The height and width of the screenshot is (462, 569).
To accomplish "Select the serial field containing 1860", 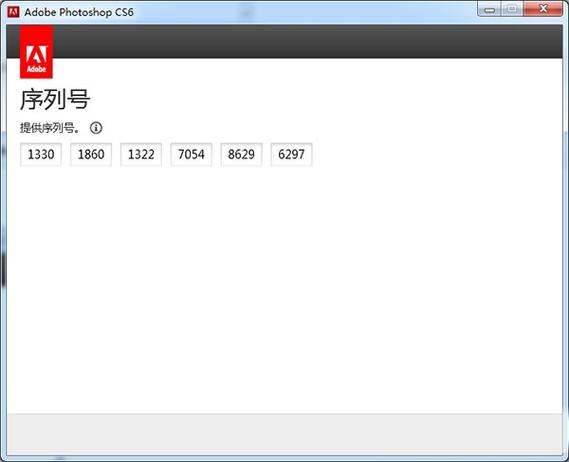I will 91,155.
